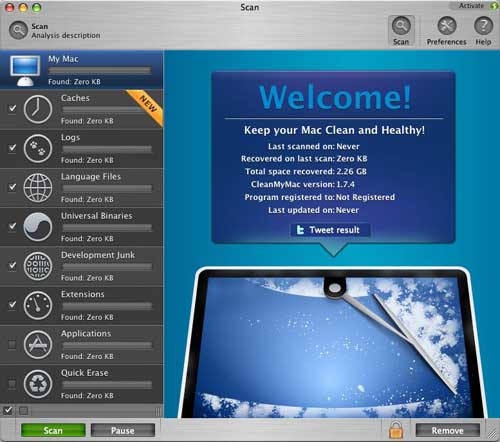500x442 pixels.
Task: Click the laptop wiper illustration
Action: (x=333, y=343)
